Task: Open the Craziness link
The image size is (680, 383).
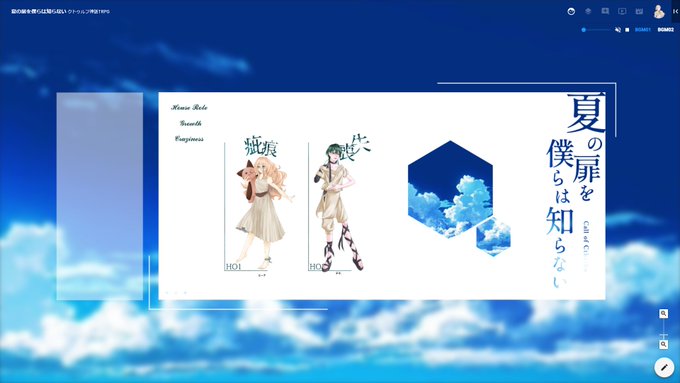Action: pos(189,139)
